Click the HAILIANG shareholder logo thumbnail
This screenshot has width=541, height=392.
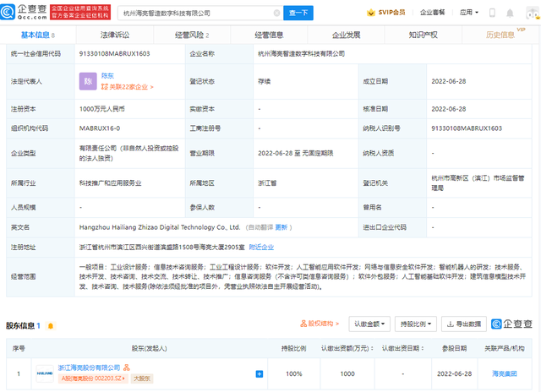click(45, 373)
